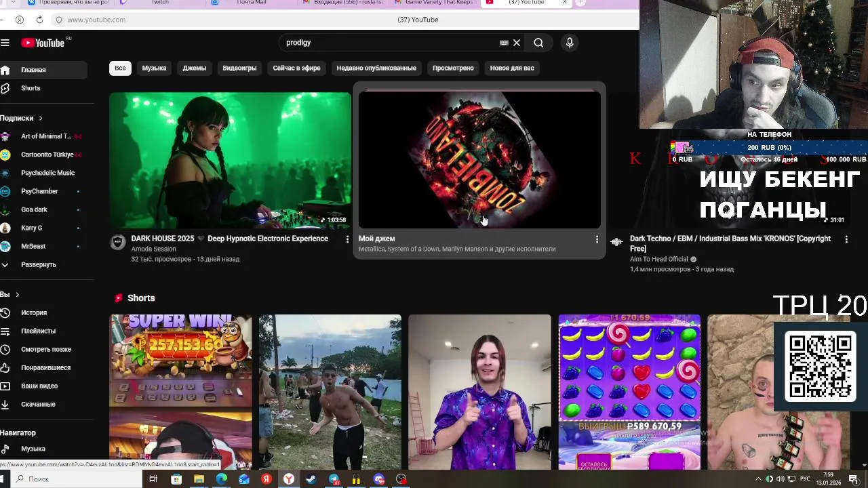Open options menu for the Мой джем mix
Viewport: 868px width, 488px height.
coord(597,239)
